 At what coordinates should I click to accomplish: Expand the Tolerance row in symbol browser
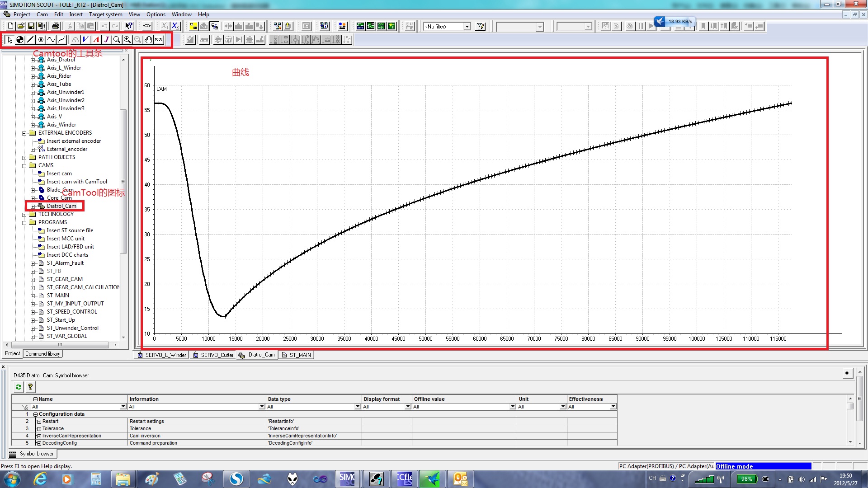[39, 429]
